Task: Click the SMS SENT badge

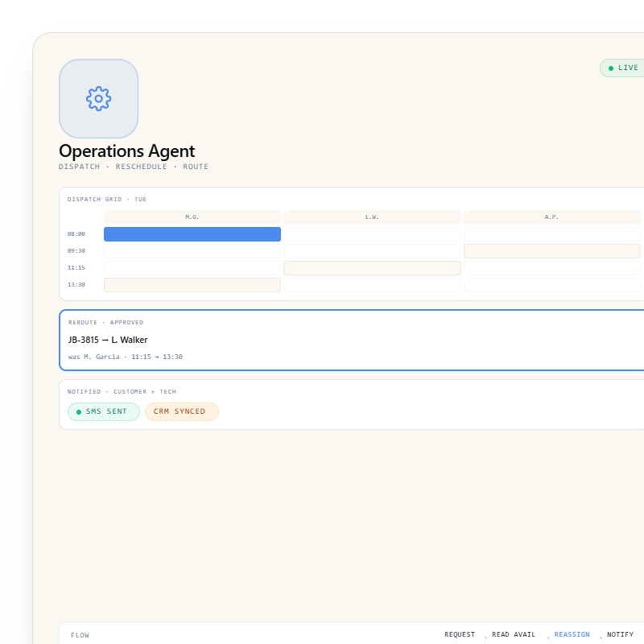Action: point(104,411)
